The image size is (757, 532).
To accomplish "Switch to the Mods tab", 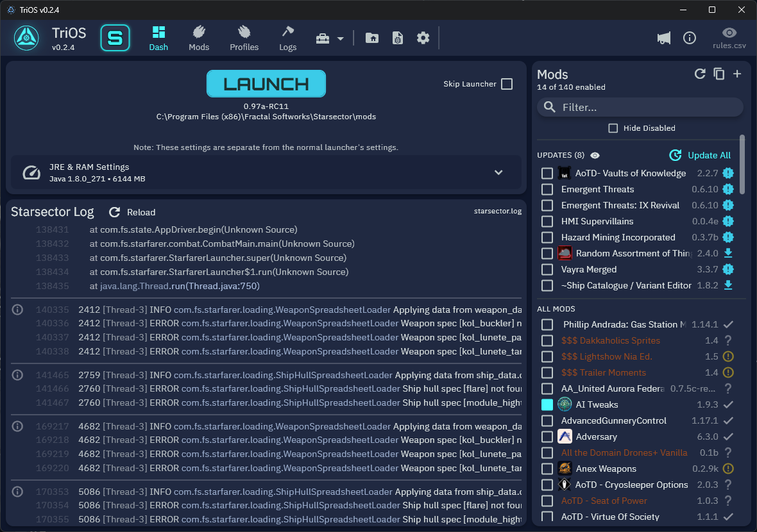I will click(x=199, y=38).
